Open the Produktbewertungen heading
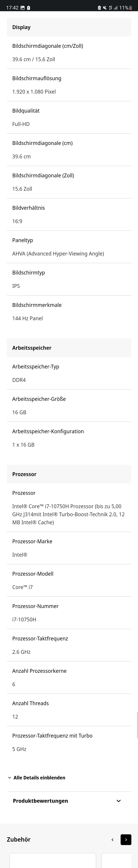The height and width of the screenshot is (868, 138). [x=41, y=801]
